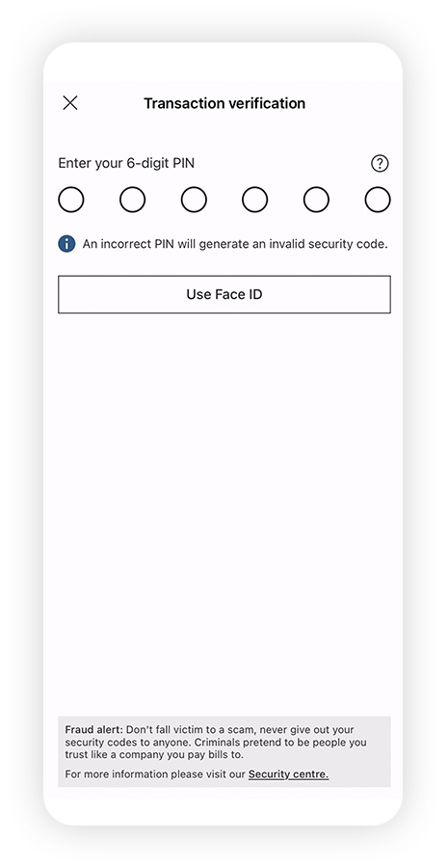The image size is (448, 868).
Task: Tap the grey fraud alert banner
Action: (224, 751)
